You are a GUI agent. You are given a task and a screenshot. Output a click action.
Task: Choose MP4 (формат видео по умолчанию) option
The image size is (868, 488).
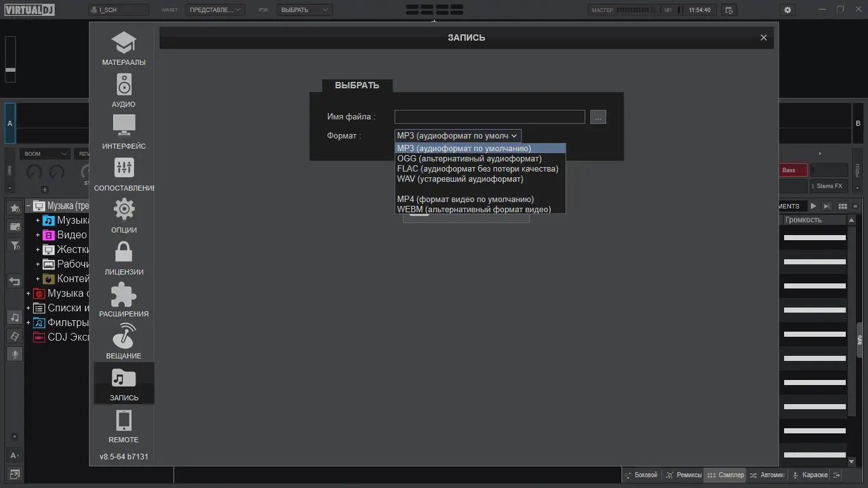pyautogui.click(x=480, y=200)
